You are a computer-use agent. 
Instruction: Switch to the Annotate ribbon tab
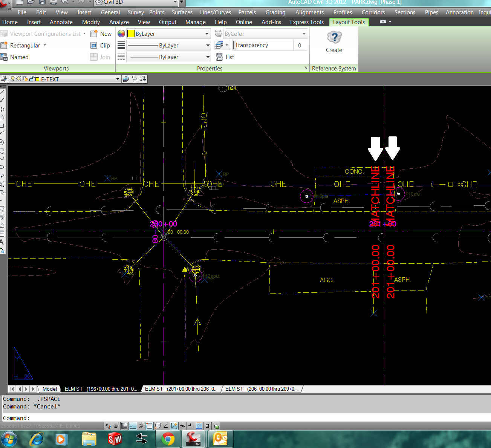point(61,22)
